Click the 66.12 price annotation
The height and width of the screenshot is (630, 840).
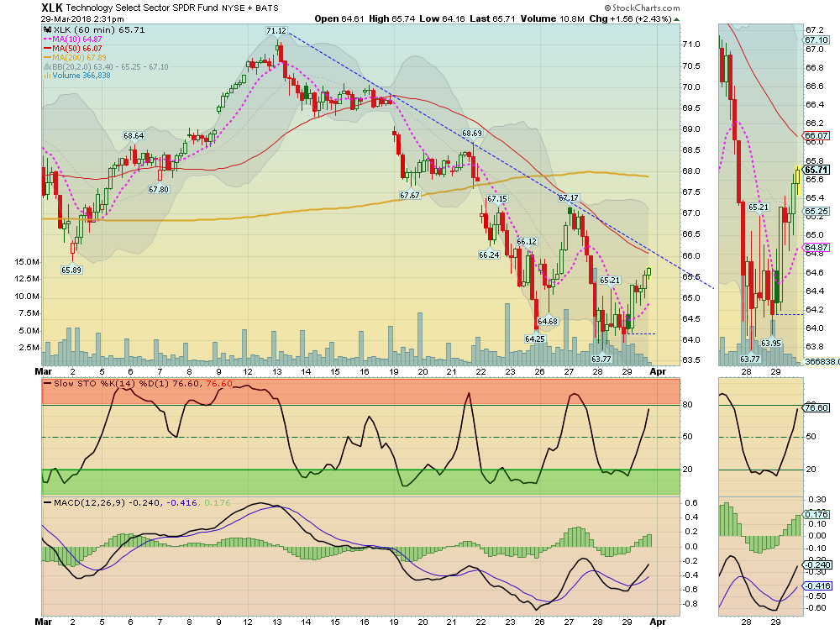point(527,242)
